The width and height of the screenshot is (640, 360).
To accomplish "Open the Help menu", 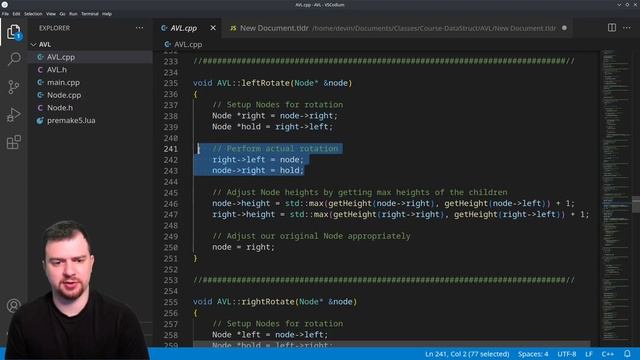I will tap(107, 13).
